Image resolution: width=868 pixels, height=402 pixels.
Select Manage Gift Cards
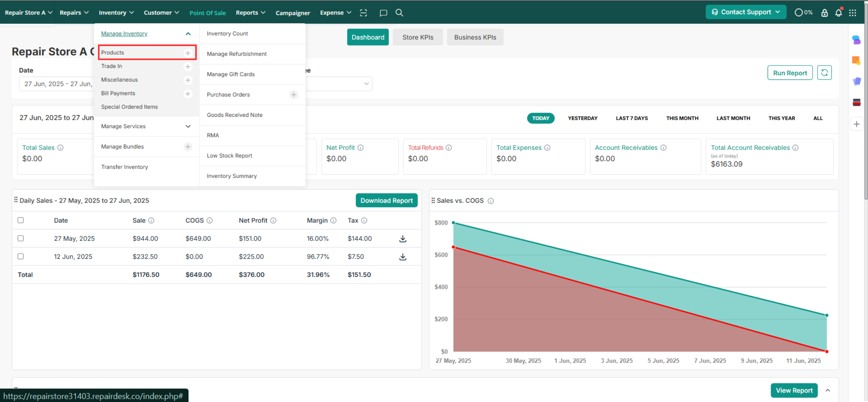(x=230, y=75)
